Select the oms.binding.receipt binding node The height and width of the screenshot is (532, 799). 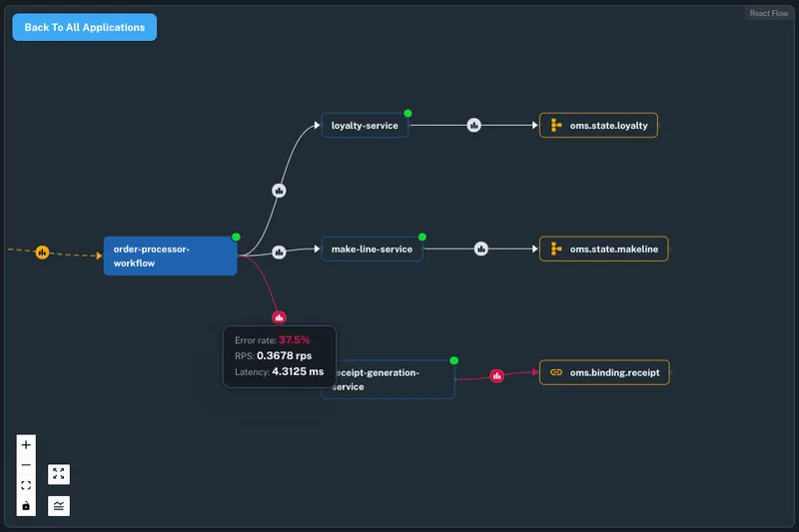[x=604, y=372]
